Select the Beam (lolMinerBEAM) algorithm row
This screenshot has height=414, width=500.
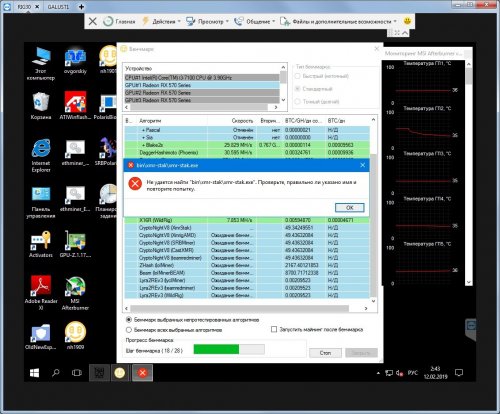(x=247, y=273)
